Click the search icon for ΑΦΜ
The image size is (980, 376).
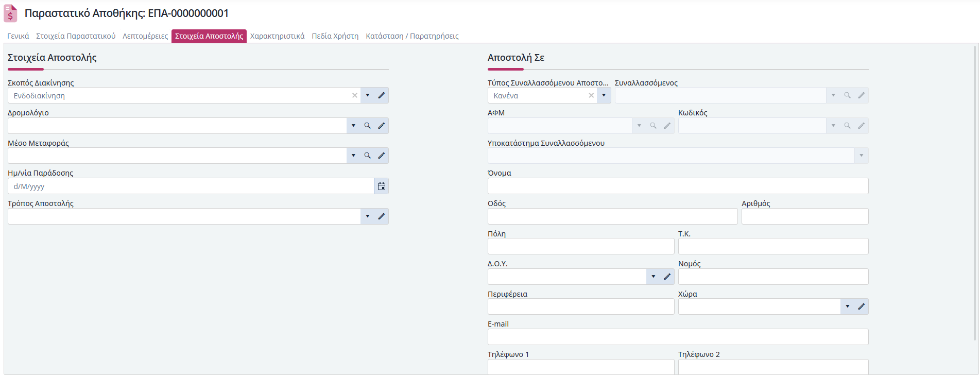653,126
